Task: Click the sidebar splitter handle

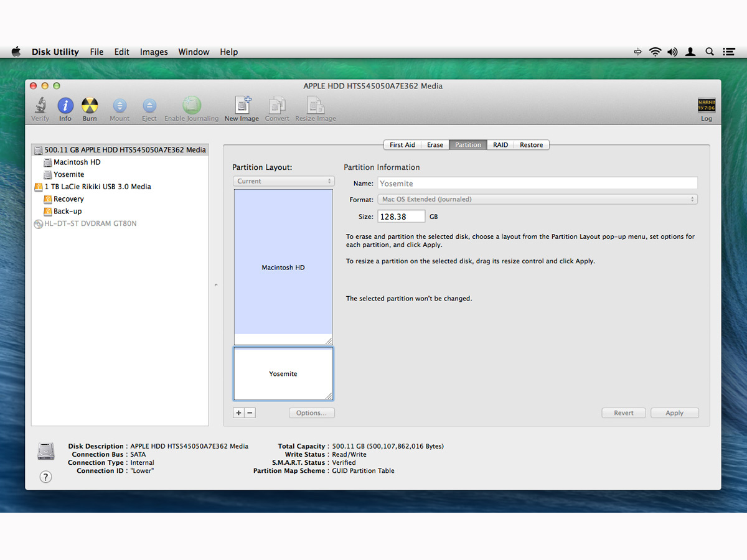Action: coord(215,285)
